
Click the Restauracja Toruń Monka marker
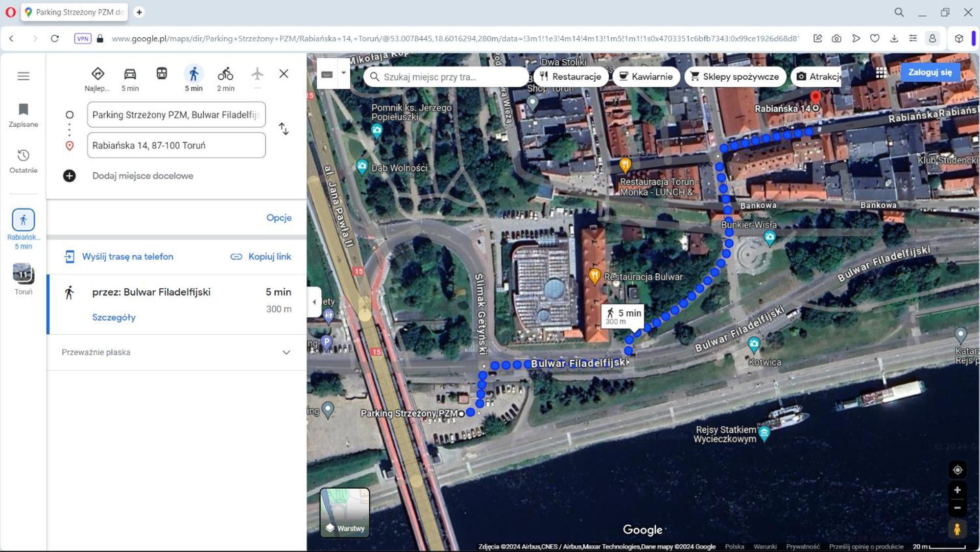point(625,165)
